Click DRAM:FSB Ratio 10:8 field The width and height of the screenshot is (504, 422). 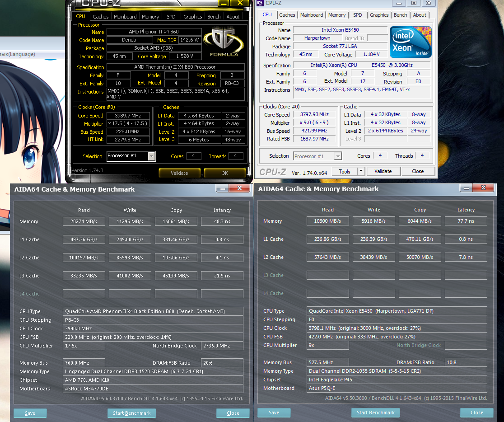[x=466, y=362]
